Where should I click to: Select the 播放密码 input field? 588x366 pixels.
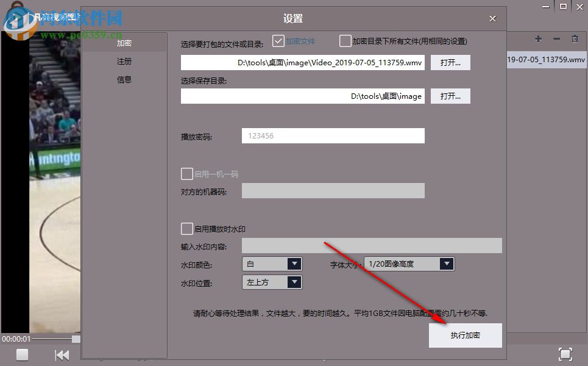(x=333, y=135)
